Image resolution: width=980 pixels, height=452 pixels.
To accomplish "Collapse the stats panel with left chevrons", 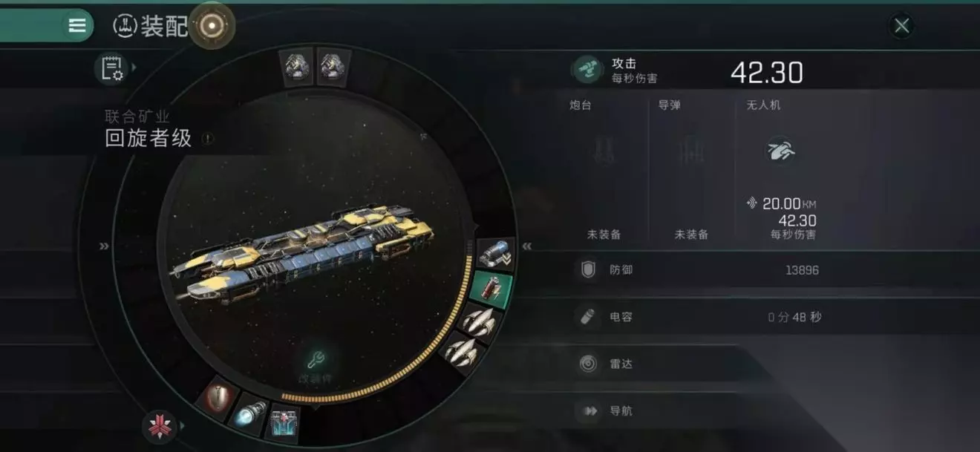I will coord(527,246).
